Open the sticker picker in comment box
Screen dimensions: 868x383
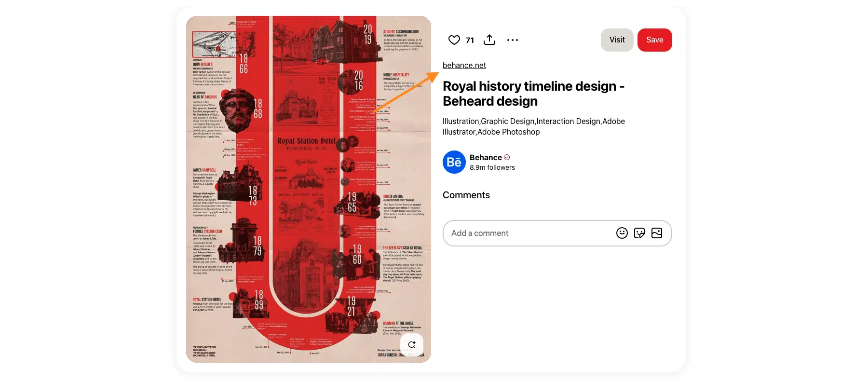click(x=639, y=233)
